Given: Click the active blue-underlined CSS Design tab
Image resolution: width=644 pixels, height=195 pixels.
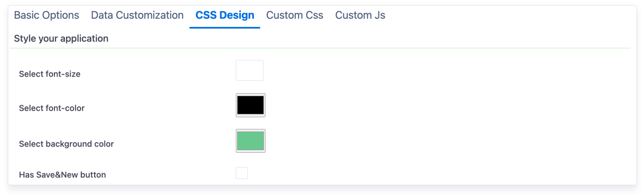Looking at the screenshot, I should click(x=225, y=15).
